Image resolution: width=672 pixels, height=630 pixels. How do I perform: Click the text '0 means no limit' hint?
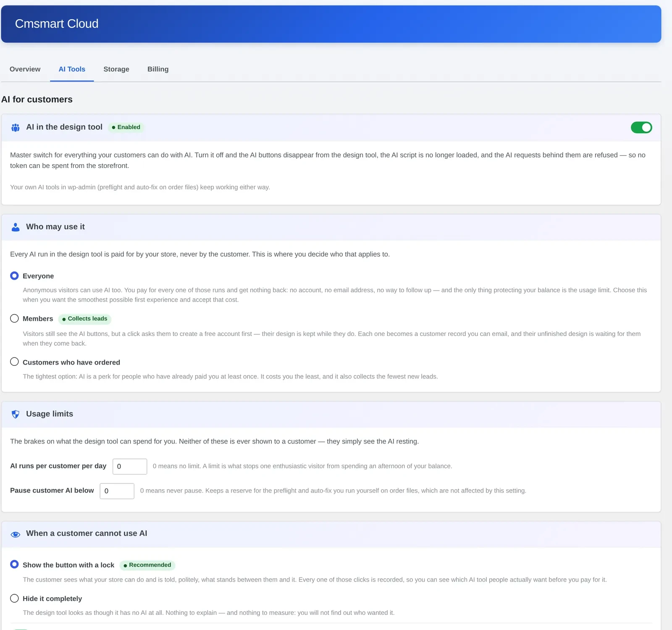(x=302, y=466)
